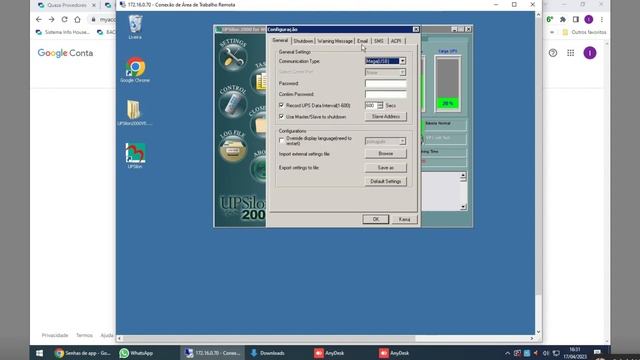Switch to the first AnyDesk taskbar item
The width and height of the screenshot is (640, 360).
pyautogui.click(x=330, y=353)
